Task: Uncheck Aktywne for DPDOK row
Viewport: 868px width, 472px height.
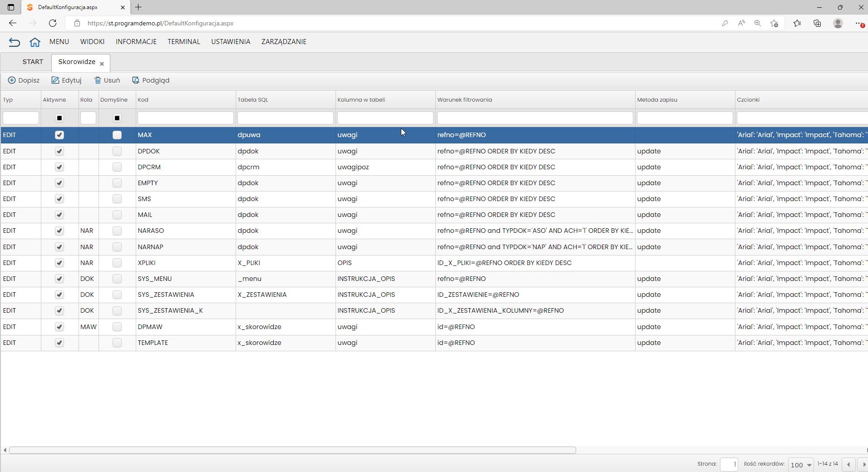Action: click(59, 151)
